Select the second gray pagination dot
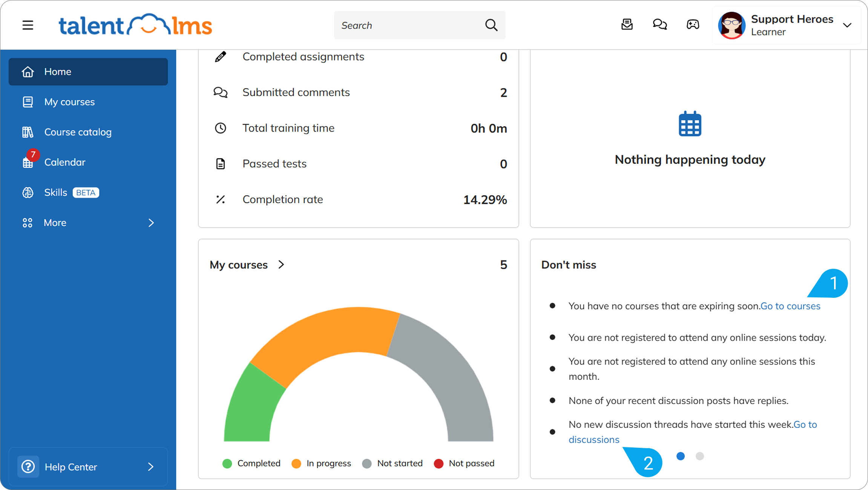 pyautogui.click(x=699, y=456)
